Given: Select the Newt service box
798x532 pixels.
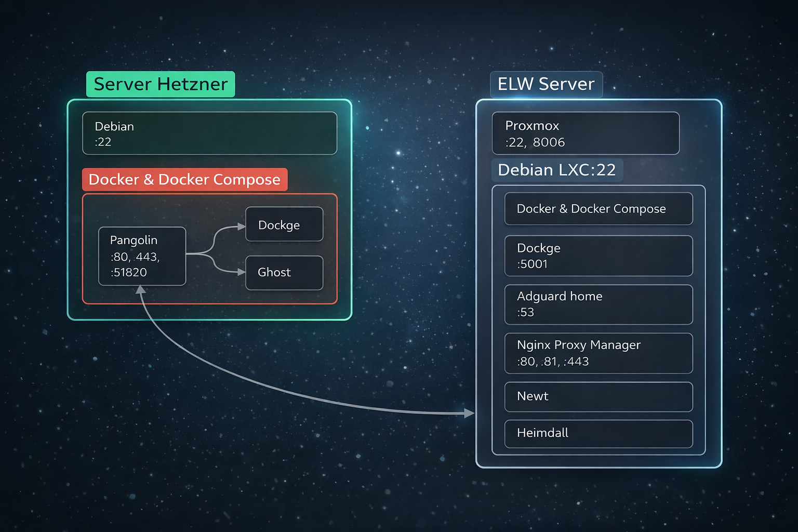Looking at the screenshot, I should (598, 396).
